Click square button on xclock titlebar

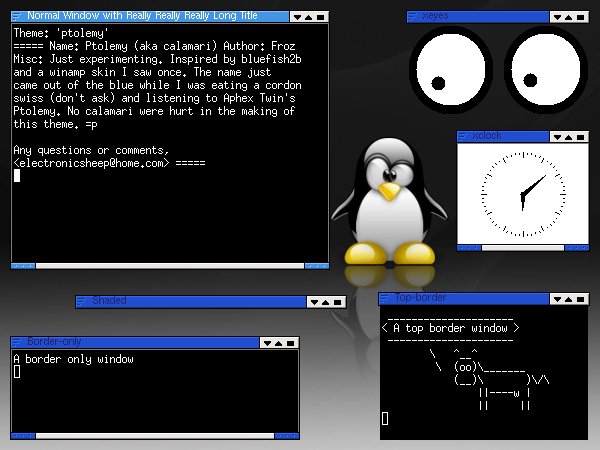click(x=581, y=137)
